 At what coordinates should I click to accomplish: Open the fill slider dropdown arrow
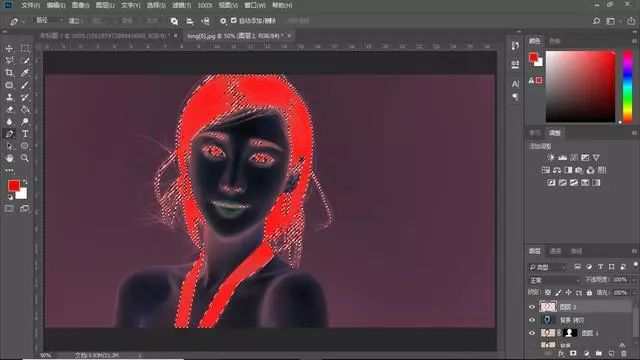tap(634, 293)
